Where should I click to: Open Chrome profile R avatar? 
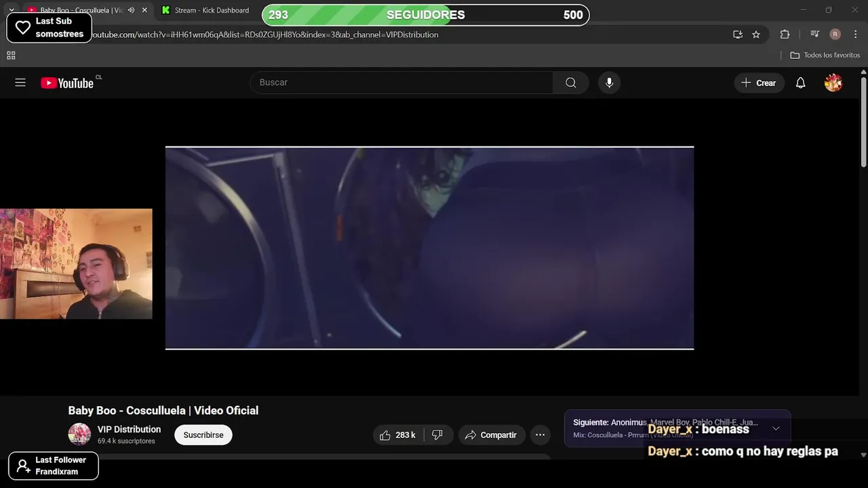tap(835, 35)
